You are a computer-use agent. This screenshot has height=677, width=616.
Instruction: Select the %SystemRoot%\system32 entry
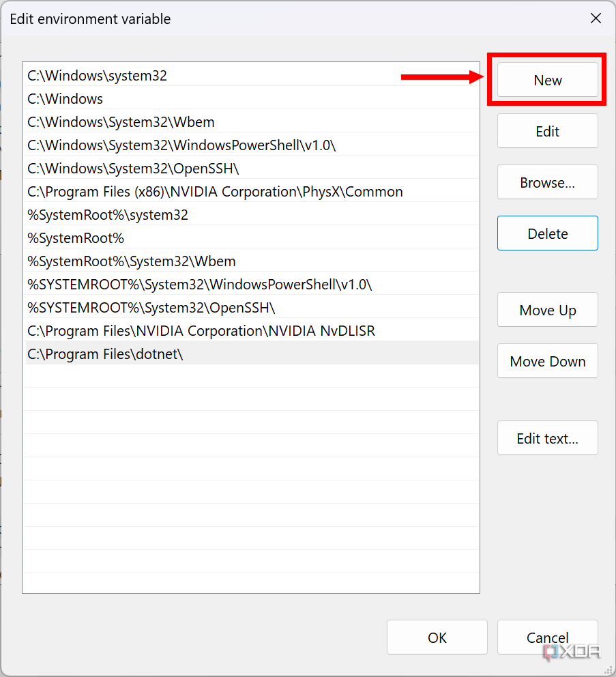[x=251, y=215]
